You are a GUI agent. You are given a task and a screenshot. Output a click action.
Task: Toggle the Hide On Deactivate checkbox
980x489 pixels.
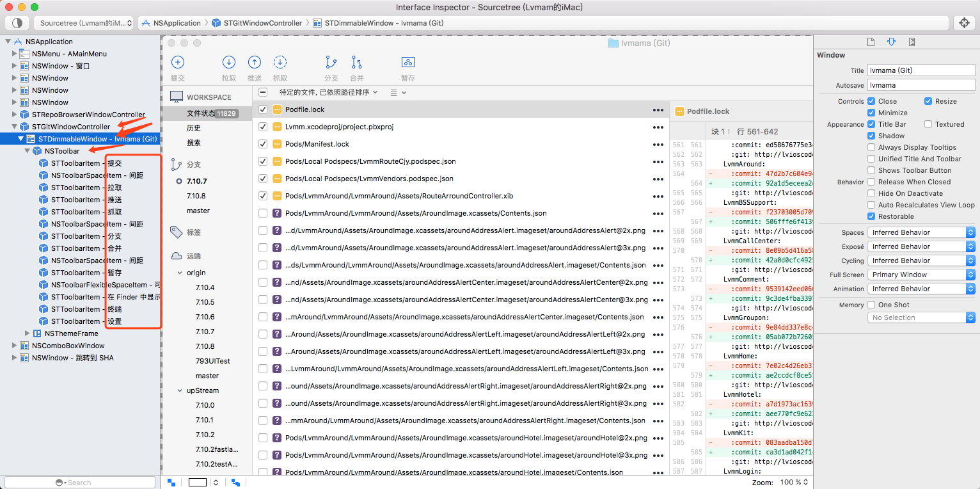coord(871,193)
